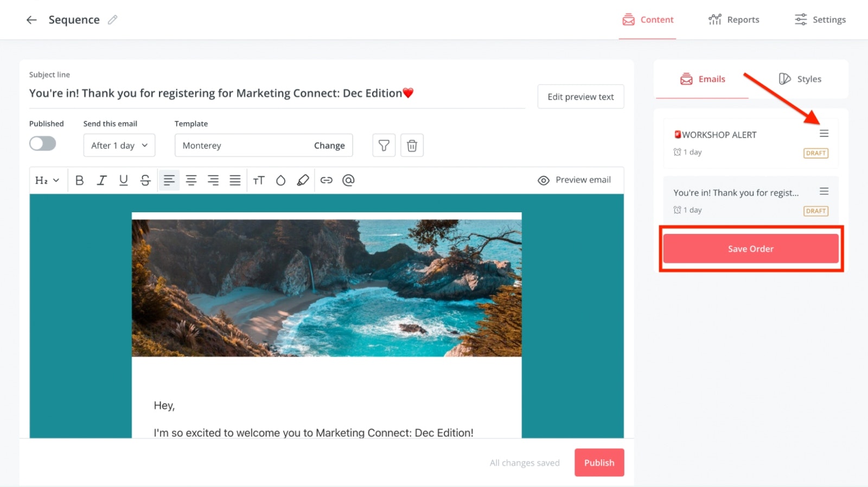Toggle strikethrough formatting
This screenshot has width=868, height=487.
145,180
